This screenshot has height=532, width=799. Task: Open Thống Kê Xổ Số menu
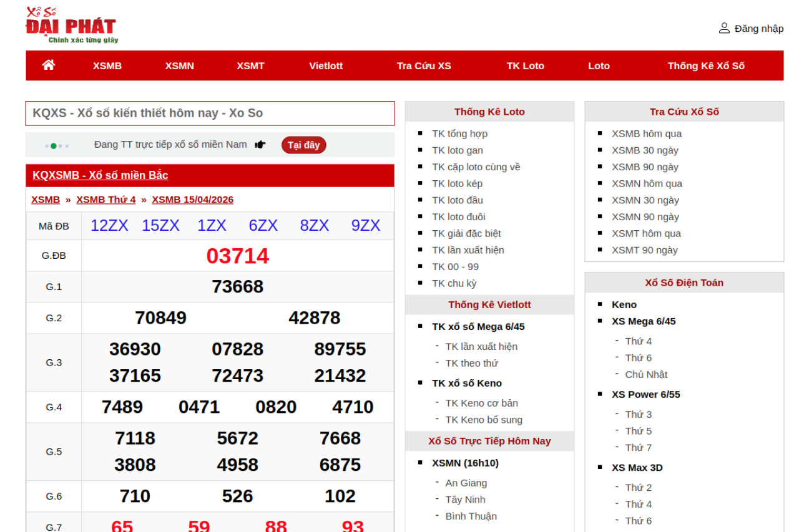706,65
